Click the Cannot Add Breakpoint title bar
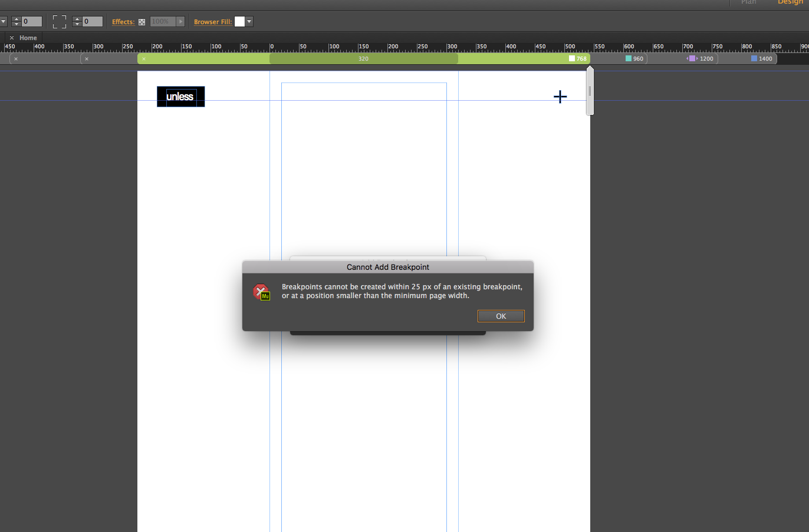809x532 pixels. click(388, 267)
